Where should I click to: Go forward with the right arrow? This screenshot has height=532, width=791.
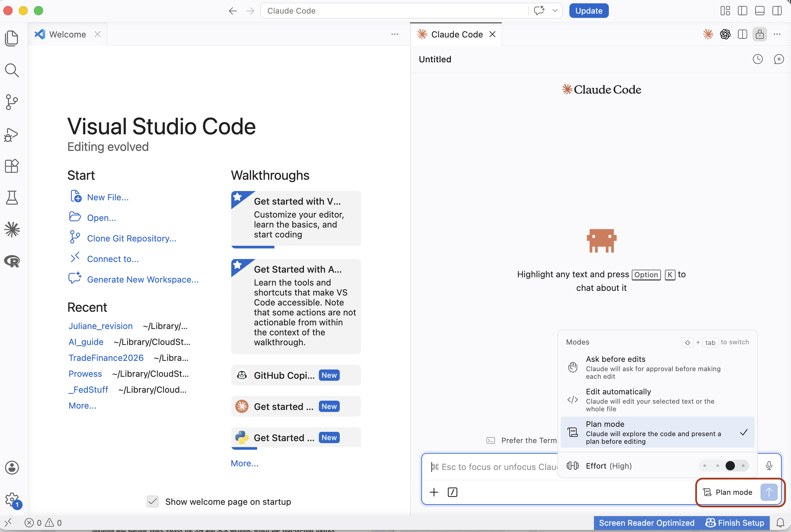click(x=250, y=11)
